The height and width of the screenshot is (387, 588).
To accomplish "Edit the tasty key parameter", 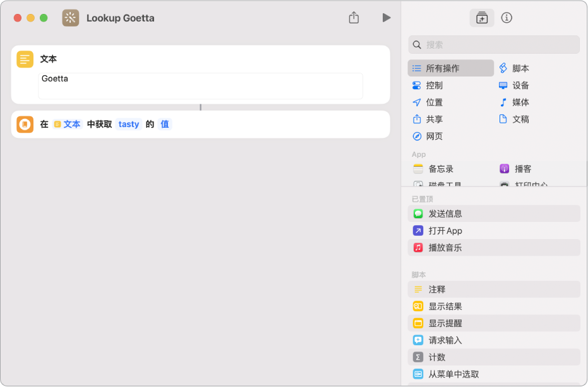I will coord(129,124).
